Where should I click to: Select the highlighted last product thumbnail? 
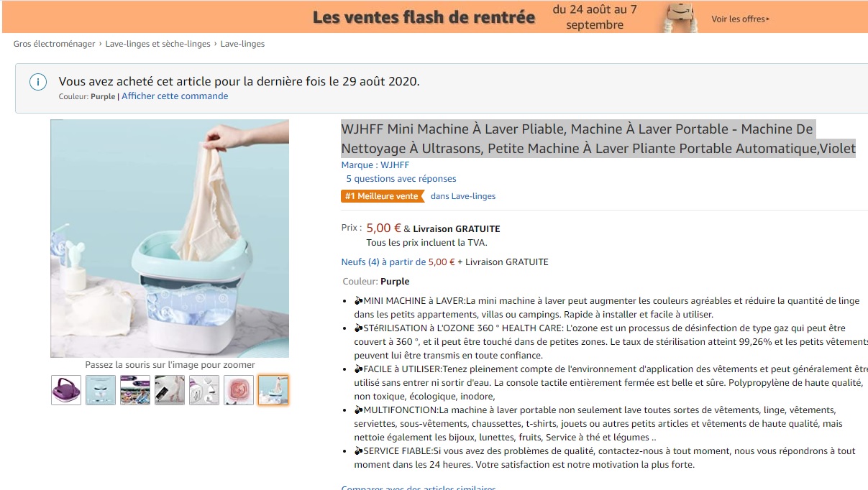coord(273,390)
